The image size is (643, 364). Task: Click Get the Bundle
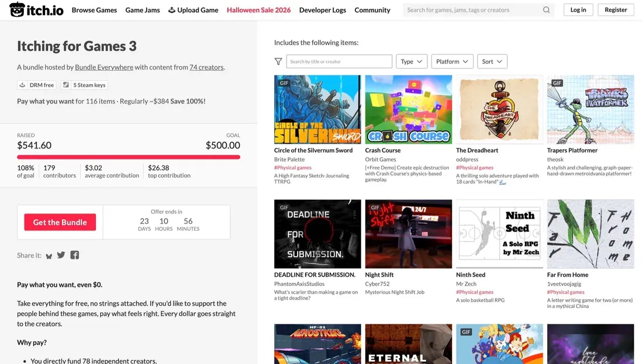[60, 222]
